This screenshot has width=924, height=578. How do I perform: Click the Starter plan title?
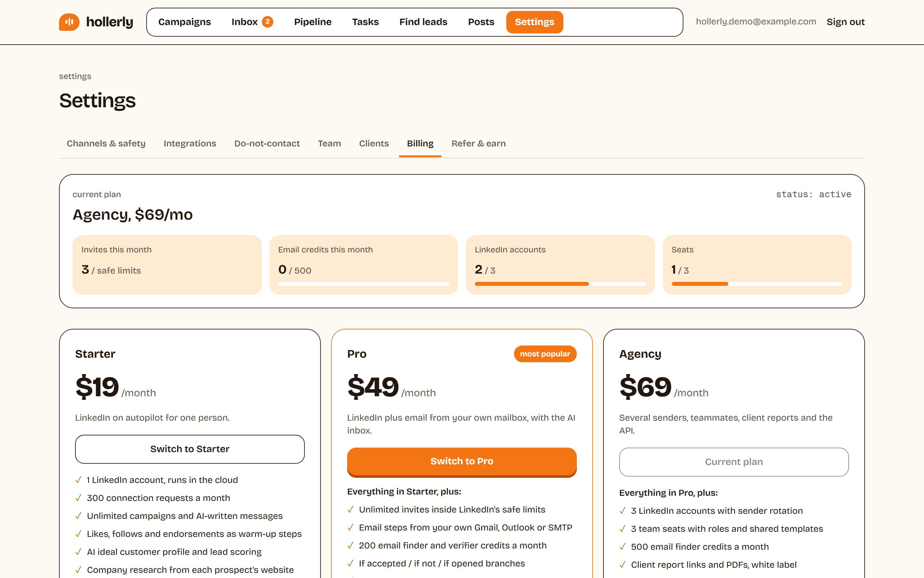[x=95, y=354]
